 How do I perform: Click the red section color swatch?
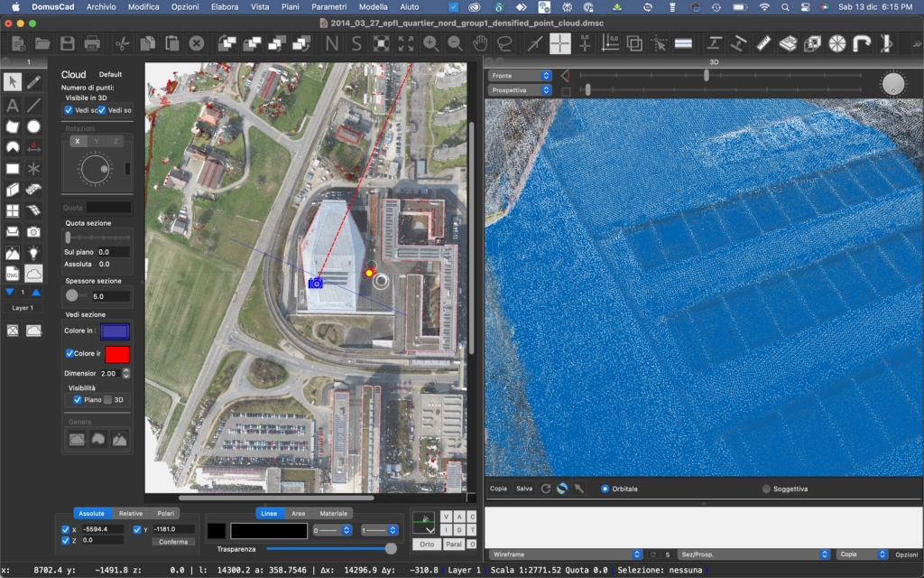coord(117,354)
